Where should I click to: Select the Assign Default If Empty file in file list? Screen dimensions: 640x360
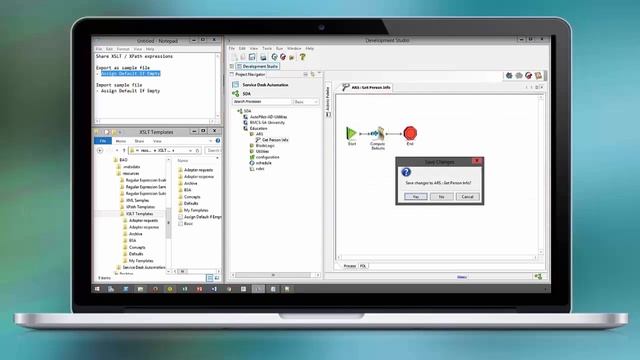click(x=202, y=217)
